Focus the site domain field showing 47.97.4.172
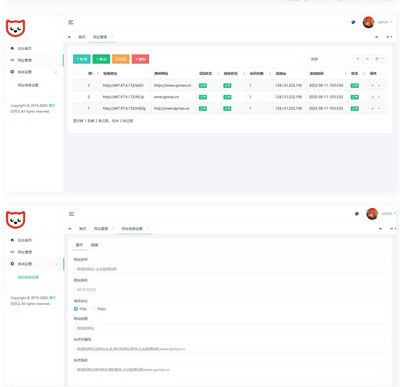Screen dimensions: 400x387 pos(230,290)
